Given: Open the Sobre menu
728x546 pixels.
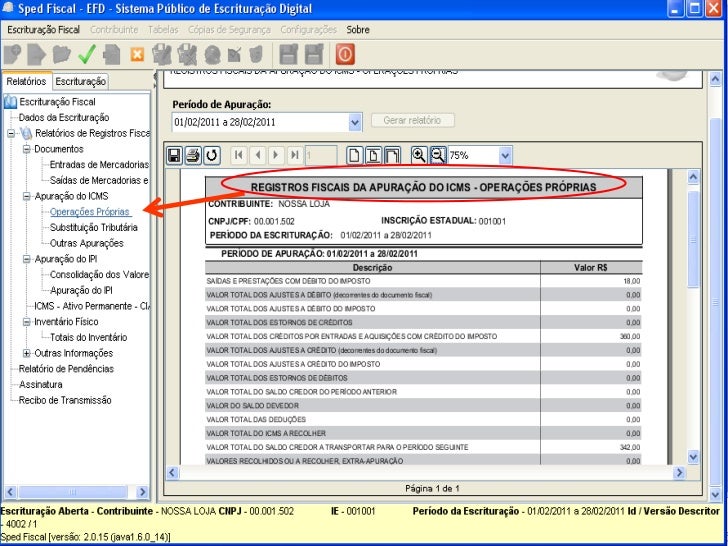Looking at the screenshot, I should 357,30.
